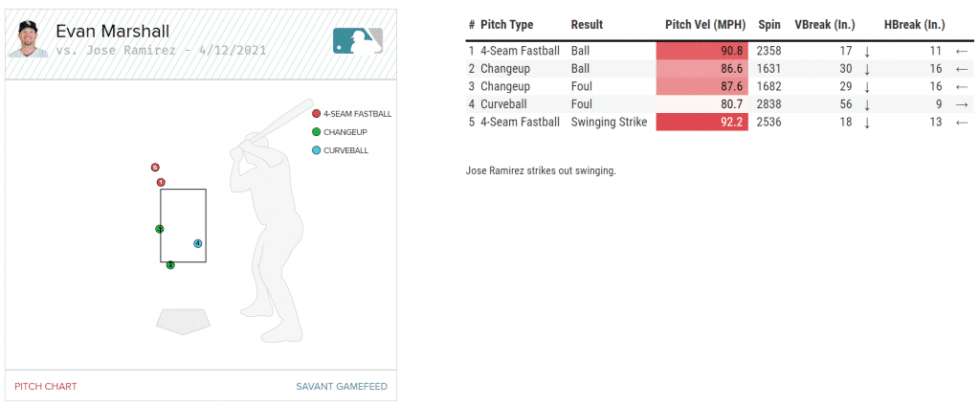Select pitch 1 marker on the chart

click(161, 182)
